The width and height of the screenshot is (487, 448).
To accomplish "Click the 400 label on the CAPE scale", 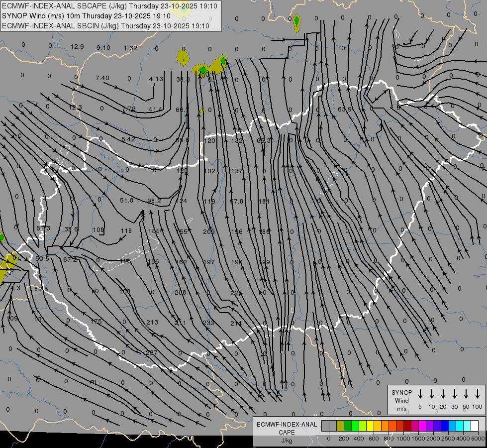I will (359, 439).
